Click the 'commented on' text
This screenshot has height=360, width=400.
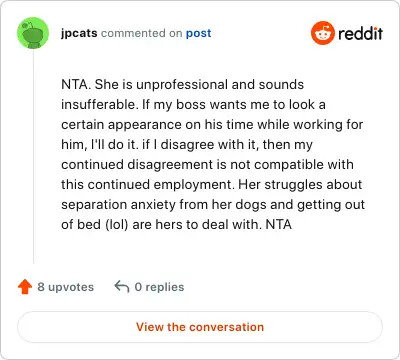tap(141, 33)
